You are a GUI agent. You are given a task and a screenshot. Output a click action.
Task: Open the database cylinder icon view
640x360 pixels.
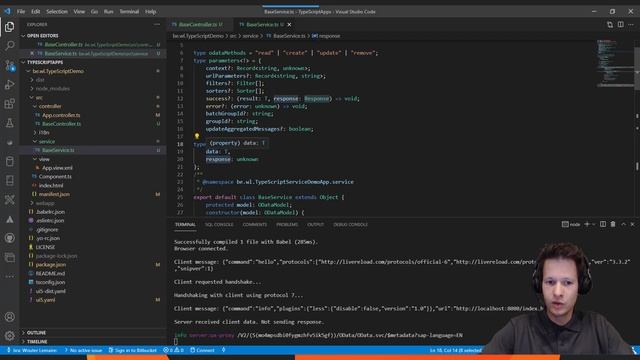click(9, 162)
